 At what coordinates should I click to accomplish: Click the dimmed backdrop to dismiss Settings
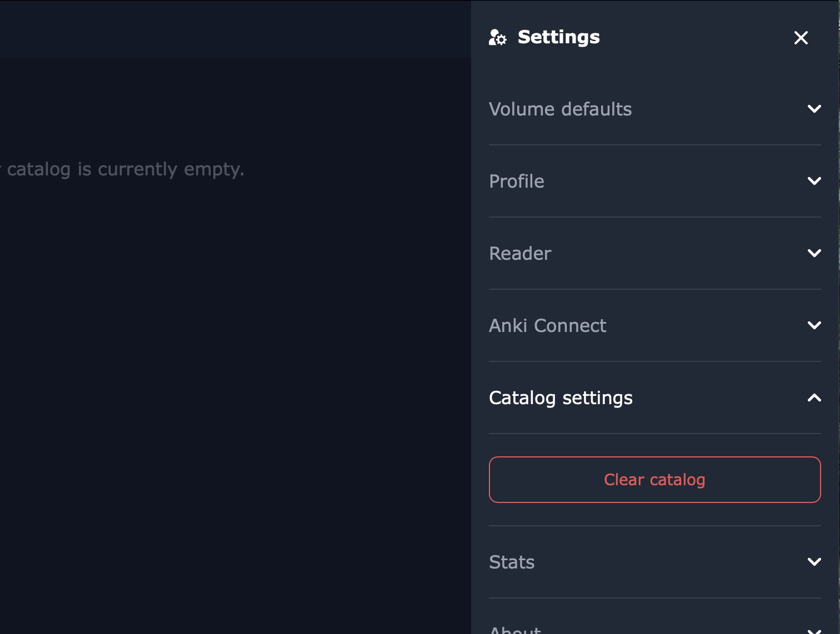point(236,389)
